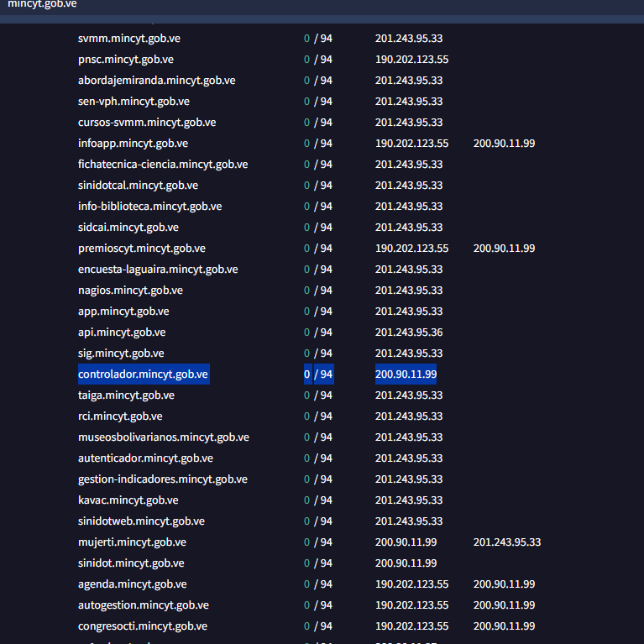644x644 pixels.
Task: Click fichatecnica-ciencia.mincyt.gob.ve entry
Action: pos(163,164)
